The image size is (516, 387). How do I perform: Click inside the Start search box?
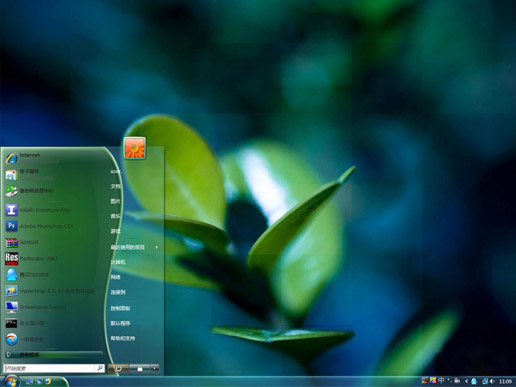pyautogui.click(x=49, y=368)
